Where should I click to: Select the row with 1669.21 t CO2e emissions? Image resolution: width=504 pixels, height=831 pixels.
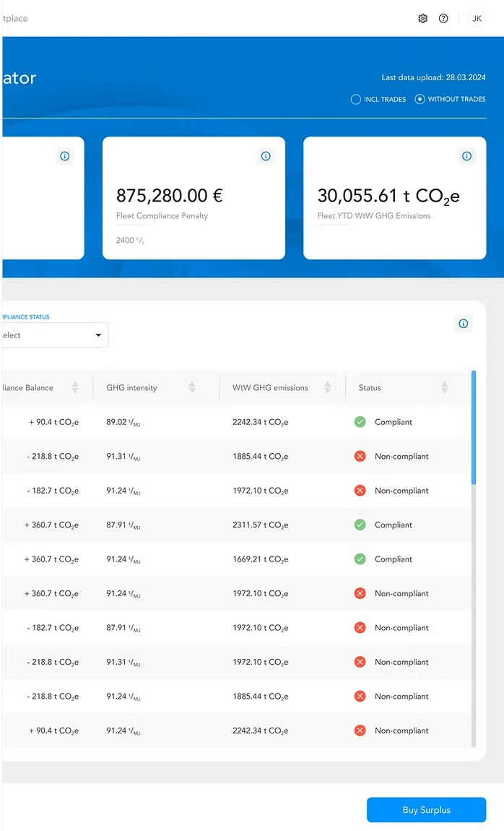click(260, 559)
